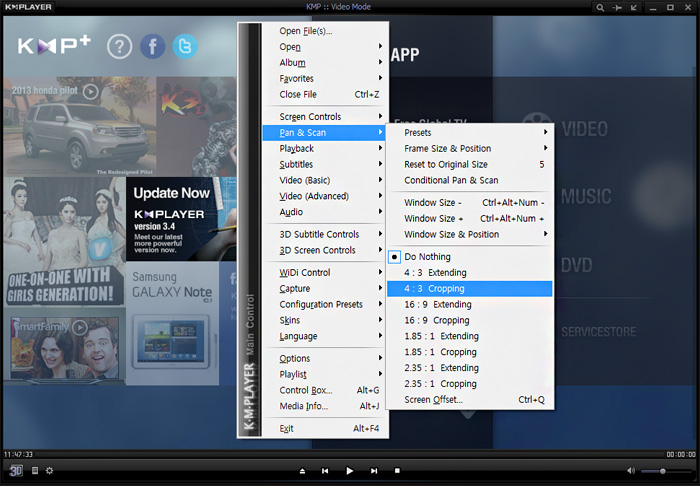Choose Exit from main menu
The image size is (700, 486).
325,428
